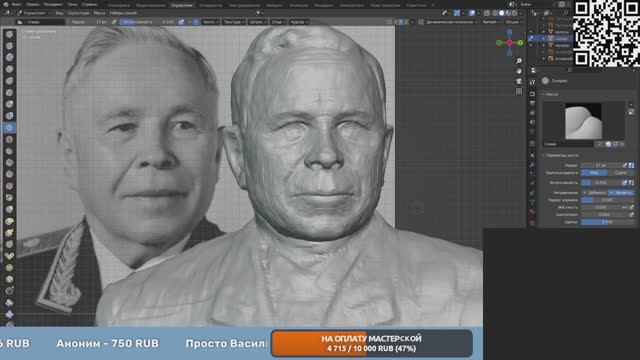The width and height of the screenshot is (640, 360).
Task: Open the Окно menu
Action: tap(72, 4)
